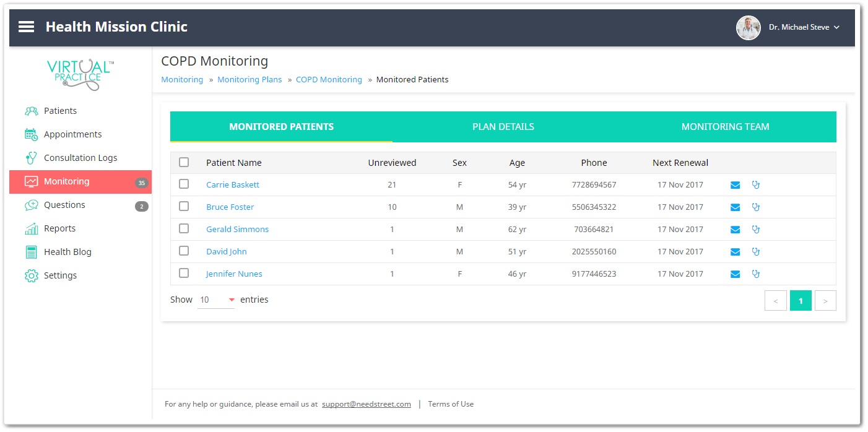Screen dimensions: 868x432
Task: Open patient Bruce Foster's profile link
Action: tap(230, 207)
